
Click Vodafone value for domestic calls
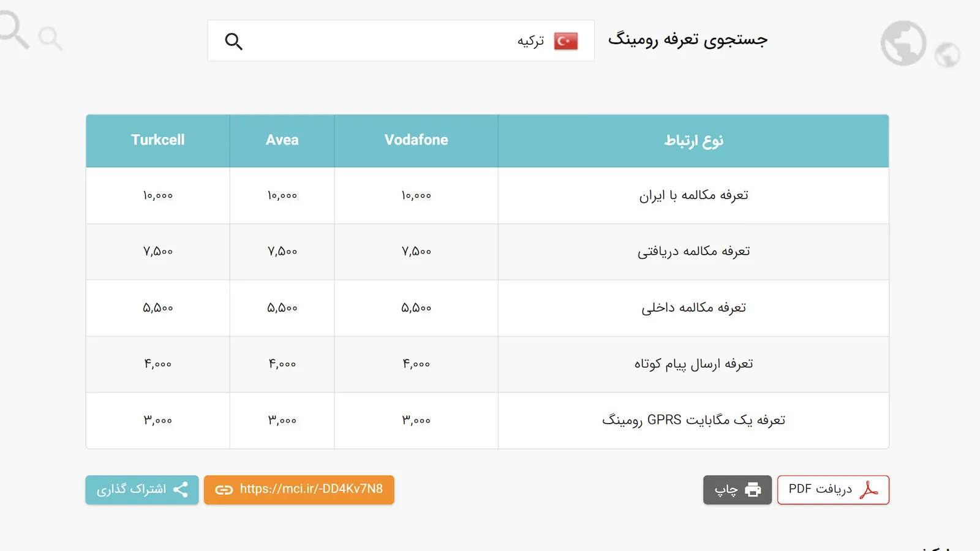pos(417,308)
